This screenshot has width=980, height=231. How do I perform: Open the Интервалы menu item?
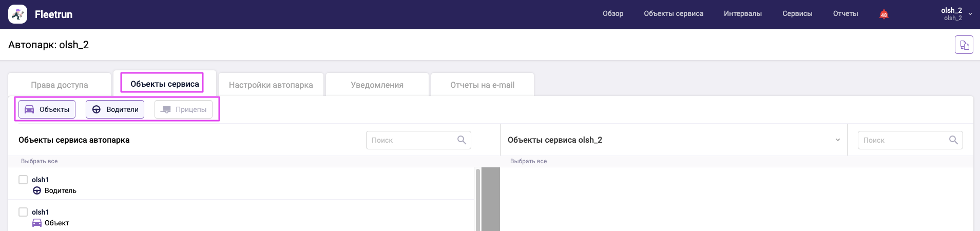pyautogui.click(x=742, y=14)
